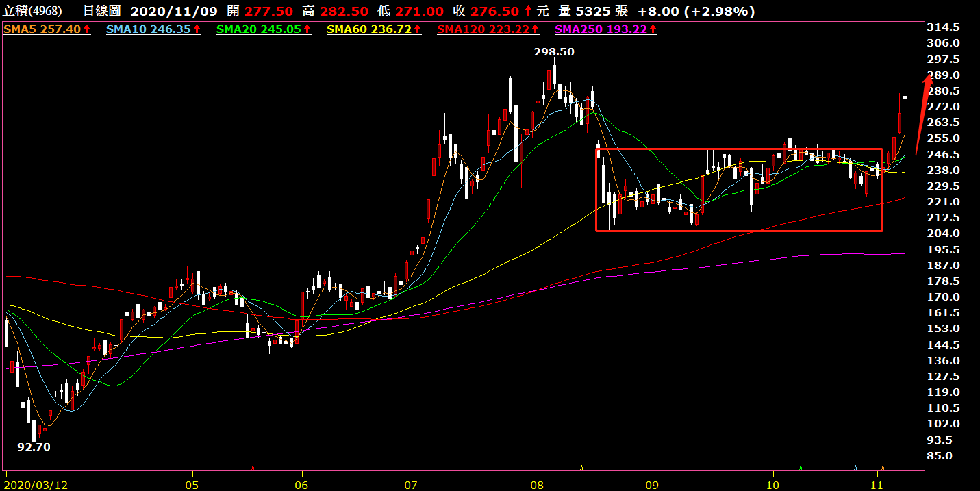Click the 298.50 high price label

tap(555, 52)
